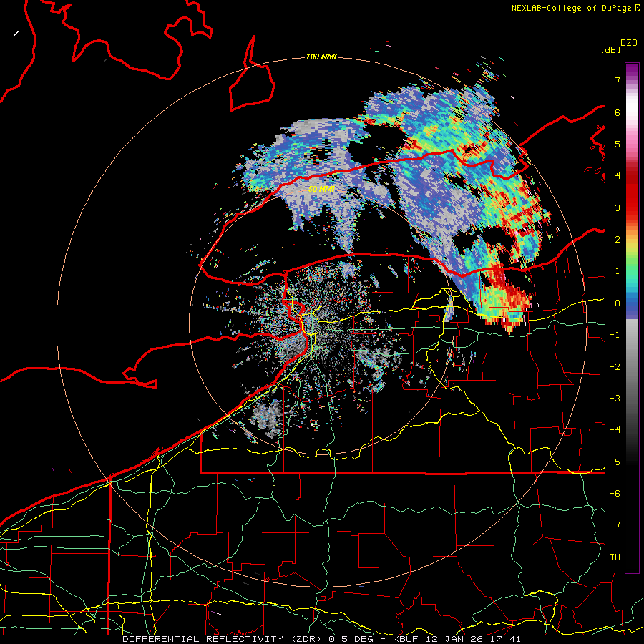Click the 1 dB value on color scale

coord(618,271)
